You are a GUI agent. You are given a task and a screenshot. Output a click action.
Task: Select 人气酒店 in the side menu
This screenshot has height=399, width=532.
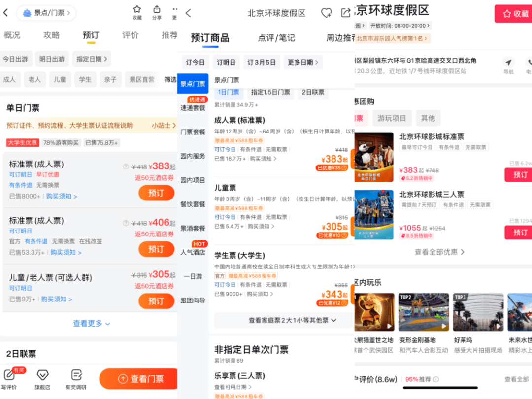(193, 252)
